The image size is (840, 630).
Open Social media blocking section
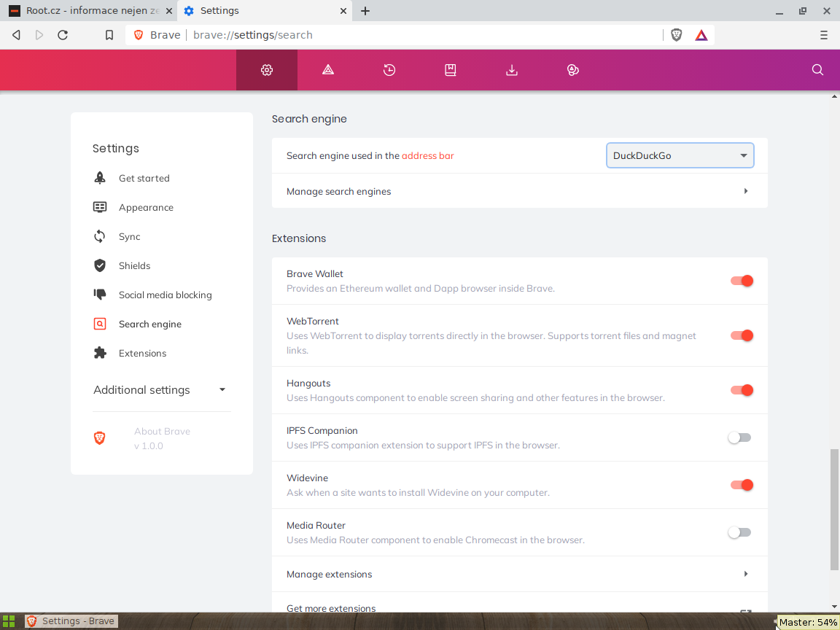(165, 295)
